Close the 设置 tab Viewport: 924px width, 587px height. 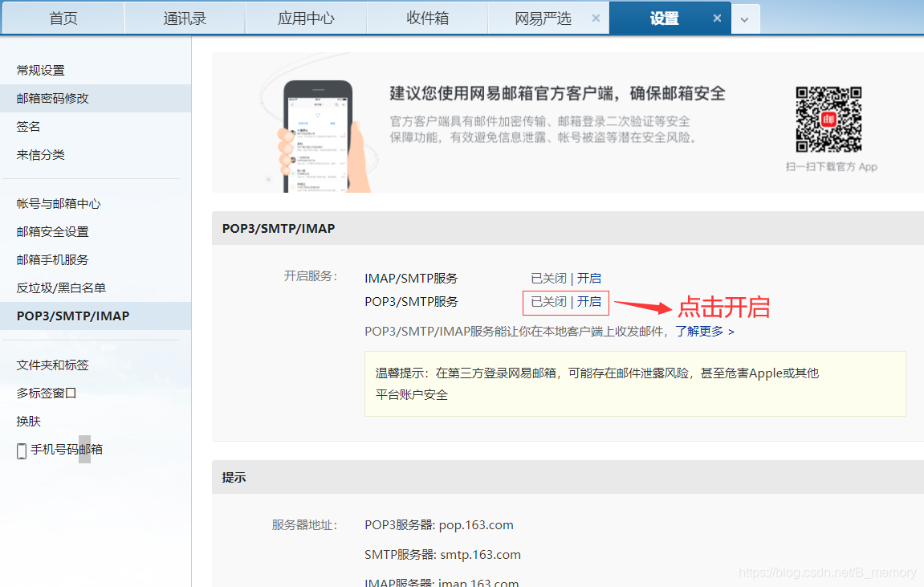click(717, 18)
